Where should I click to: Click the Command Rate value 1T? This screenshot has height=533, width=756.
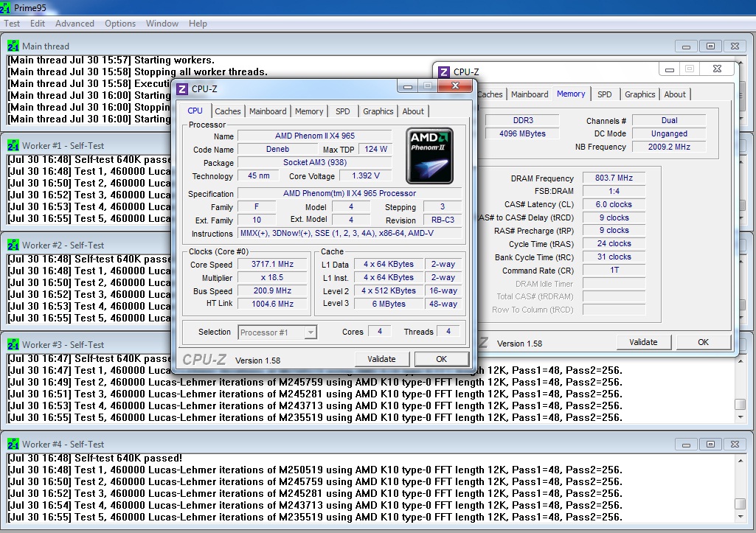point(614,271)
